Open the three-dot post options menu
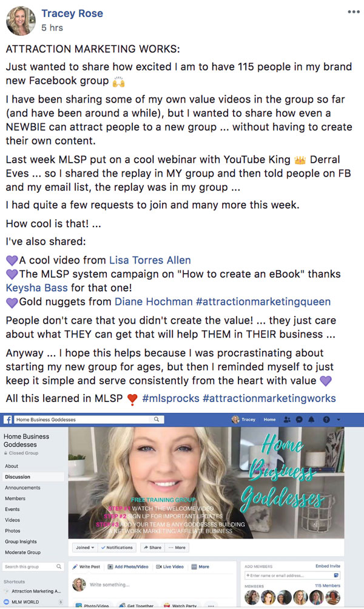Viewport: 364px width, 609px height. pos(354,12)
